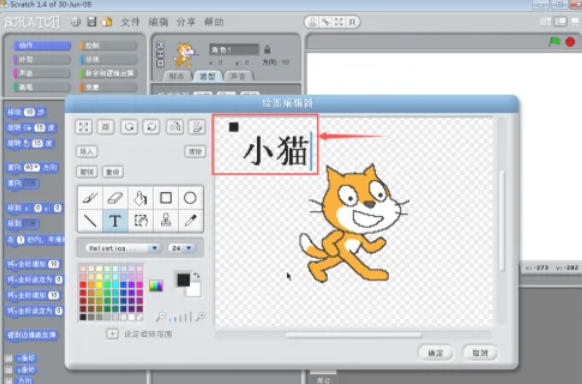
Task: Click the 重做 redo button
Action: [113, 172]
